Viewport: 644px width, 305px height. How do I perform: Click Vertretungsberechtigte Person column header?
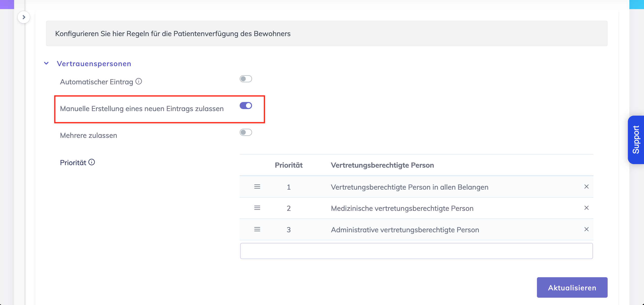click(382, 165)
